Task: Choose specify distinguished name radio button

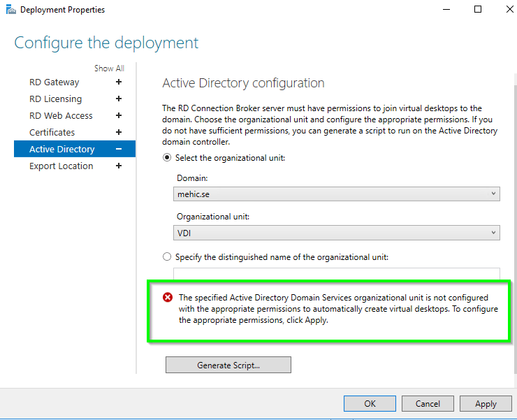Action: tap(167, 256)
